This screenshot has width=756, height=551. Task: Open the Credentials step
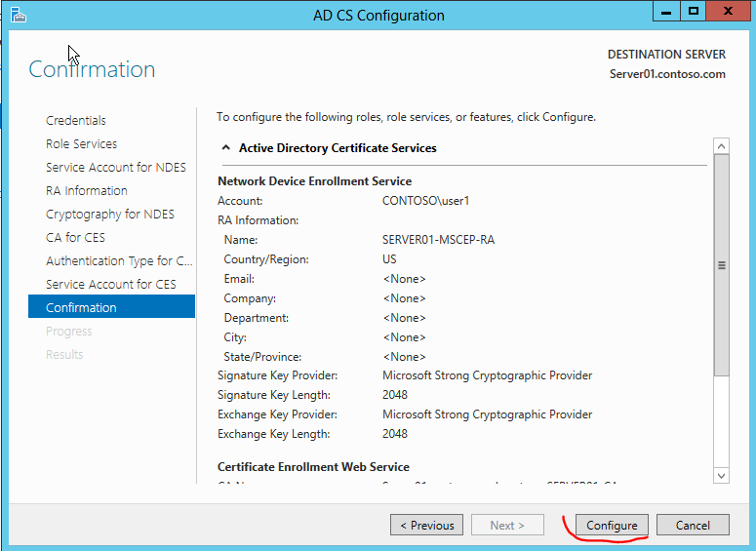(x=76, y=120)
